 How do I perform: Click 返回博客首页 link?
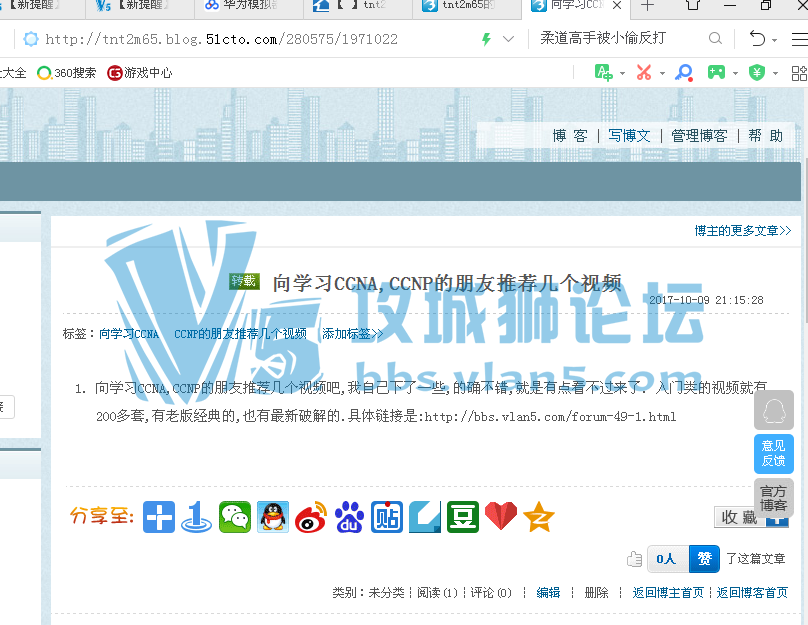pyautogui.click(x=752, y=593)
